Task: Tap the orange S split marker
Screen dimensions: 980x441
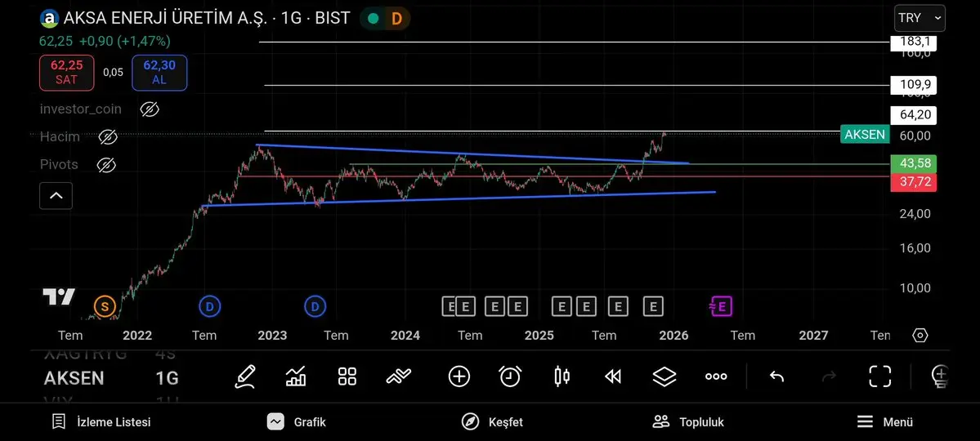Action: click(x=105, y=307)
